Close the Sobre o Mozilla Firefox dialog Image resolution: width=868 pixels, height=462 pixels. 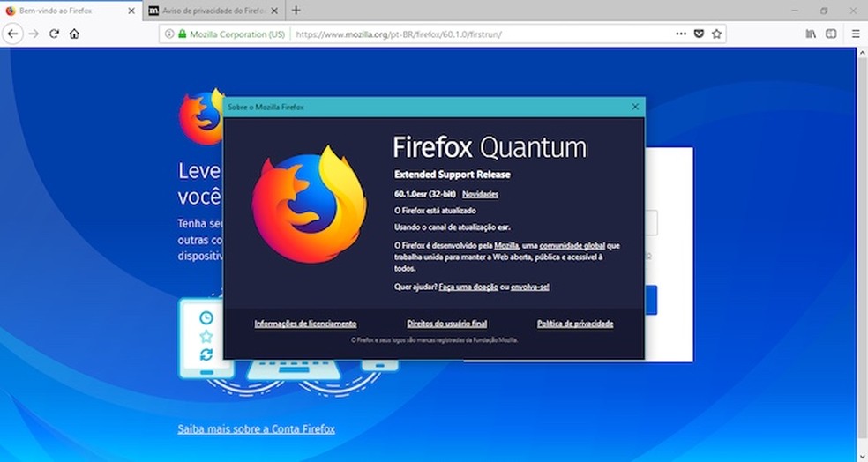pyautogui.click(x=635, y=107)
